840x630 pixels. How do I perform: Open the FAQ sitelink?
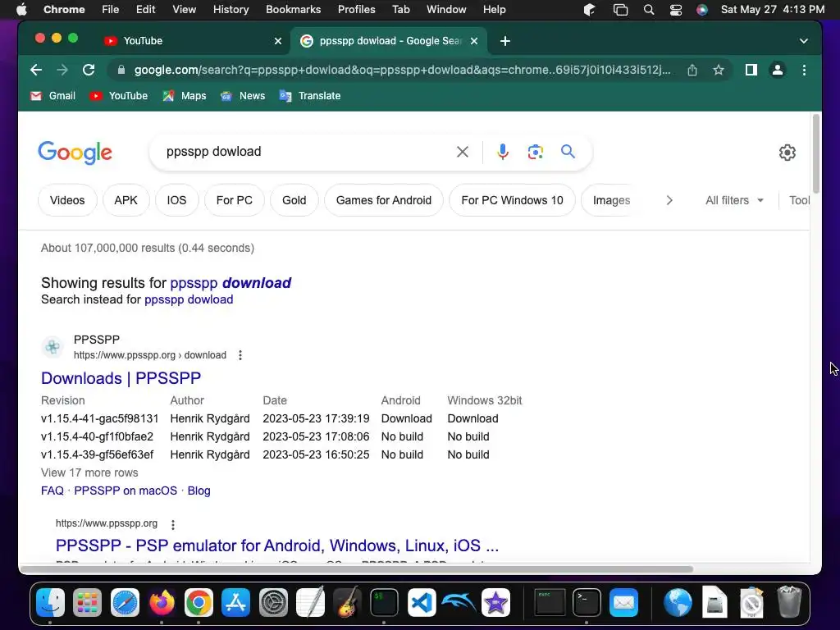[52, 491]
